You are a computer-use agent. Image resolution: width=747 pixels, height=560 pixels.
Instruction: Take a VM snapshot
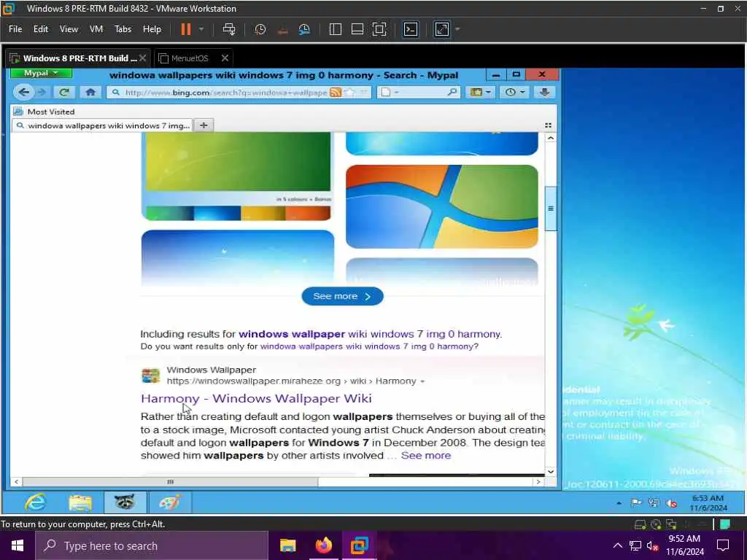pyautogui.click(x=260, y=29)
